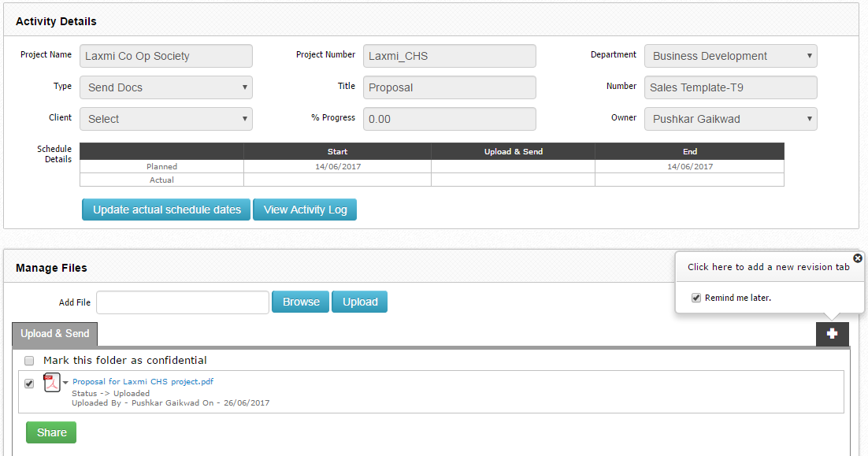
Task: Open the Owner dropdown
Action: [x=731, y=119]
